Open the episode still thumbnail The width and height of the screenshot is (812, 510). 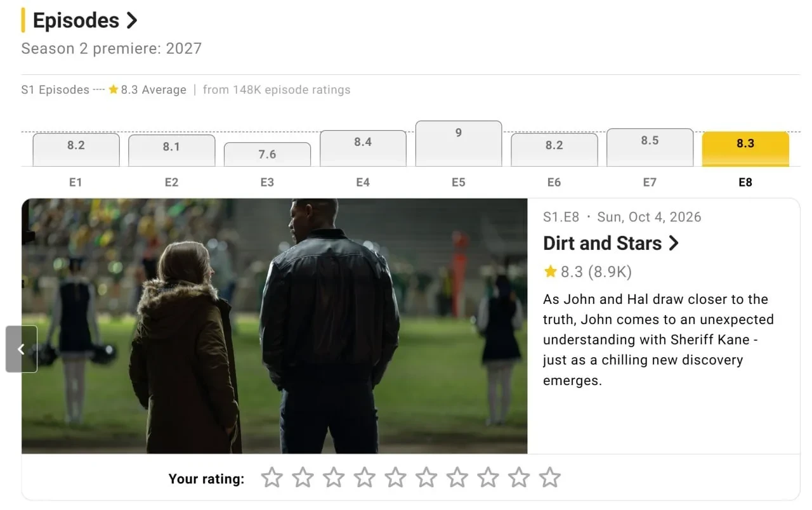pos(274,326)
